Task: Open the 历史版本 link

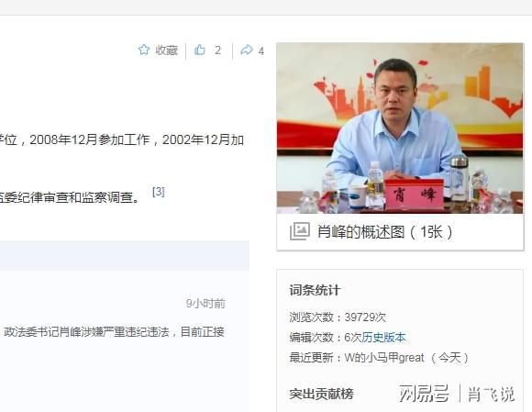Action: [x=383, y=338]
